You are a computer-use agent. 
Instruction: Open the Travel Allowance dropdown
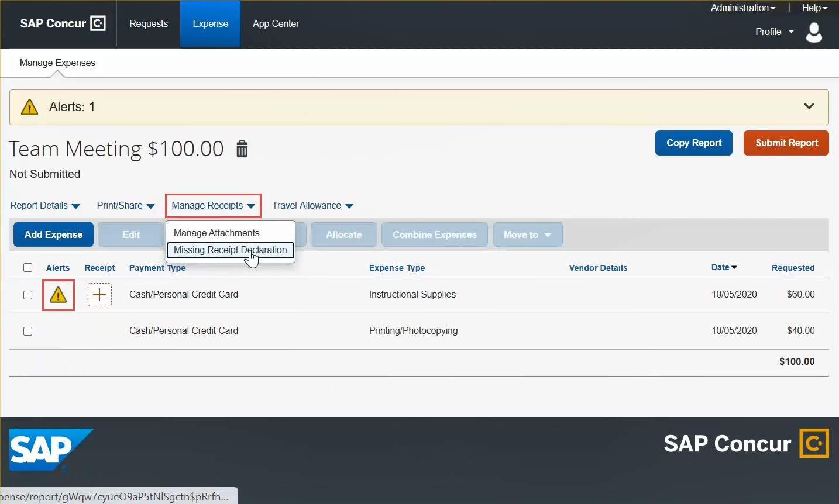pyautogui.click(x=312, y=206)
